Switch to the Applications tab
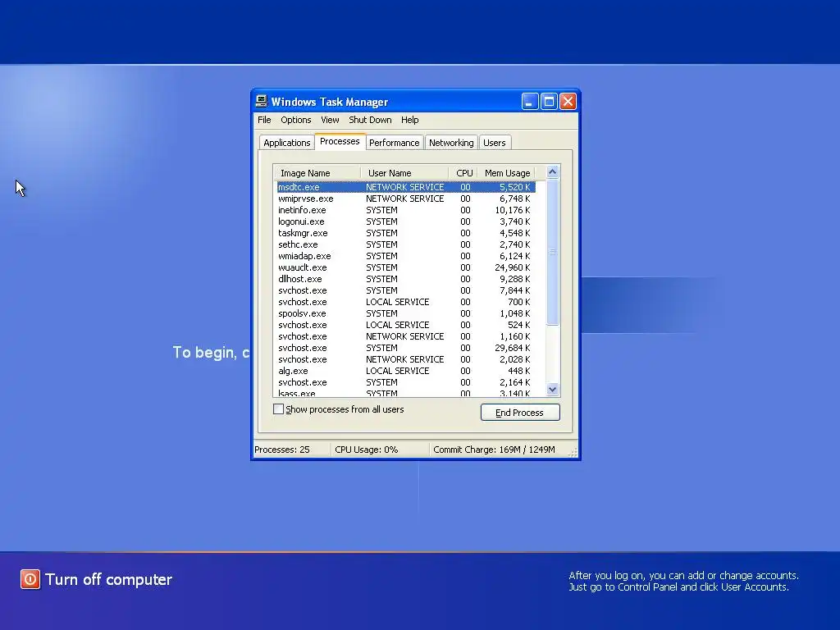Screen dimensions: 840x630 click(x=286, y=143)
